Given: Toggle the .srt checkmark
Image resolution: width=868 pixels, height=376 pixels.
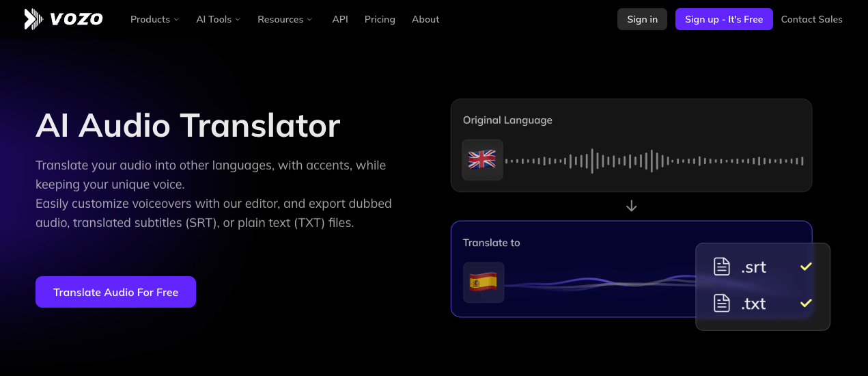Looking at the screenshot, I should 806,267.
